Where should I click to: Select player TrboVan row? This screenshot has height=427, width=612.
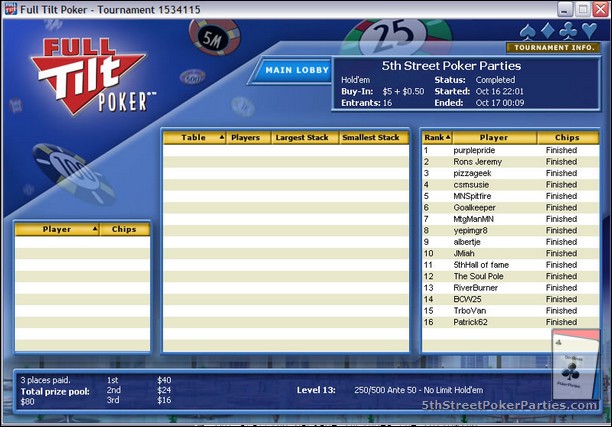tap(511, 311)
